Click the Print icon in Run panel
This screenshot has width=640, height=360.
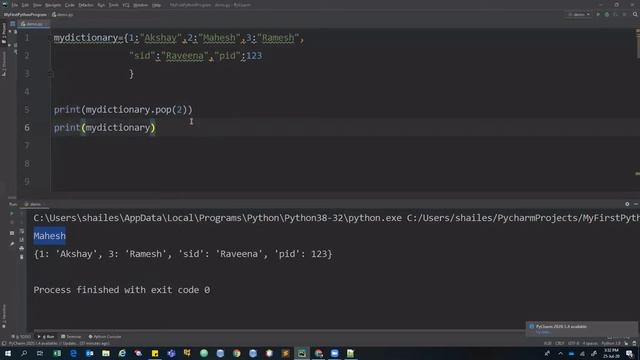click(x=22, y=248)
